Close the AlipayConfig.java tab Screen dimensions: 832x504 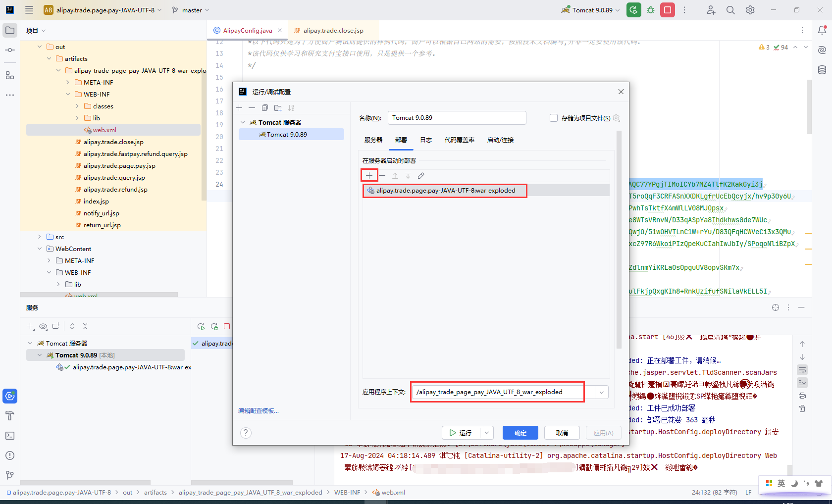(280, 30)
